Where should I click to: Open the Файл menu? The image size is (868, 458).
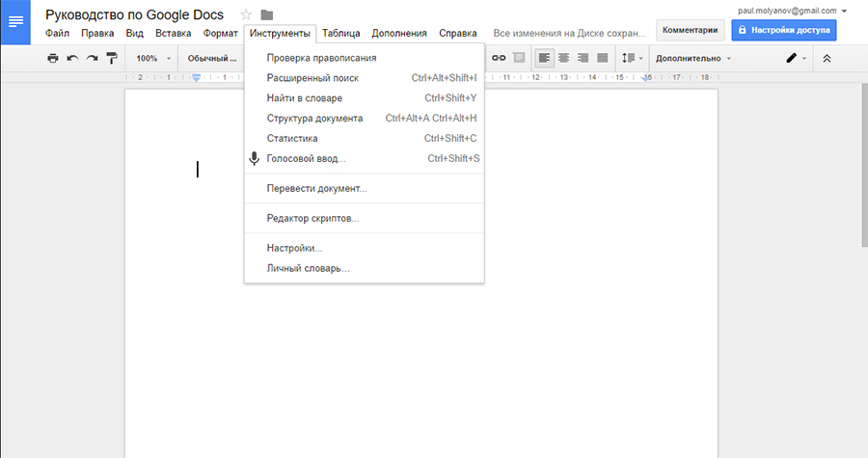point(57,33)
